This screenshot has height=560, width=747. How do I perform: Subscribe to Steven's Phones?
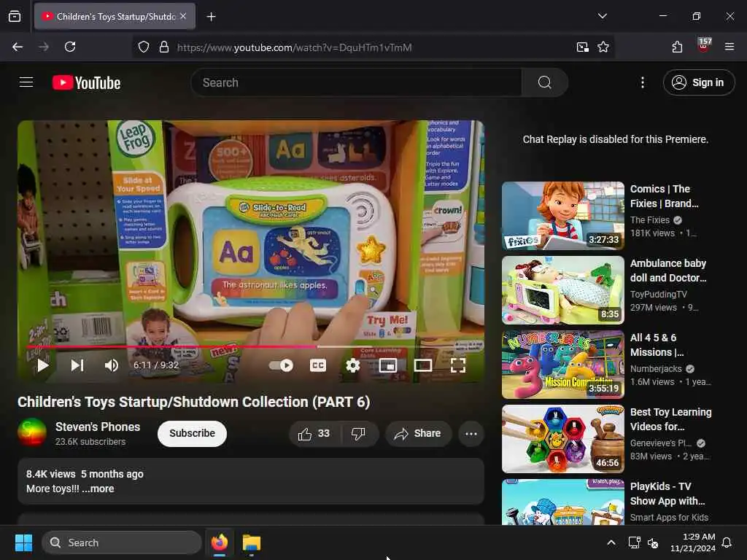click(x=192, y=433)
